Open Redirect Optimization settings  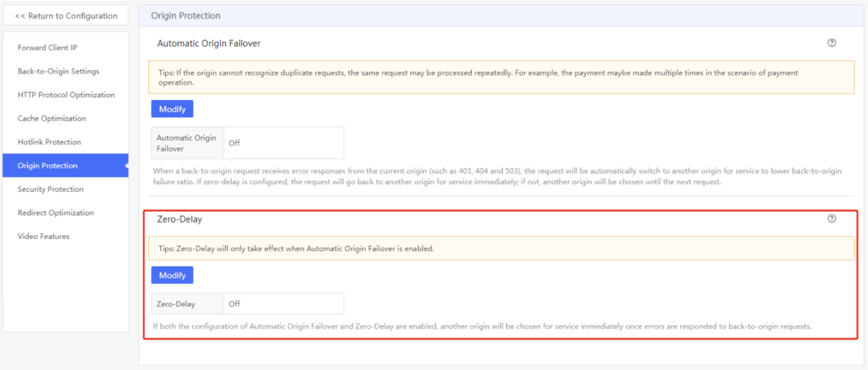(x=66, y=213)
